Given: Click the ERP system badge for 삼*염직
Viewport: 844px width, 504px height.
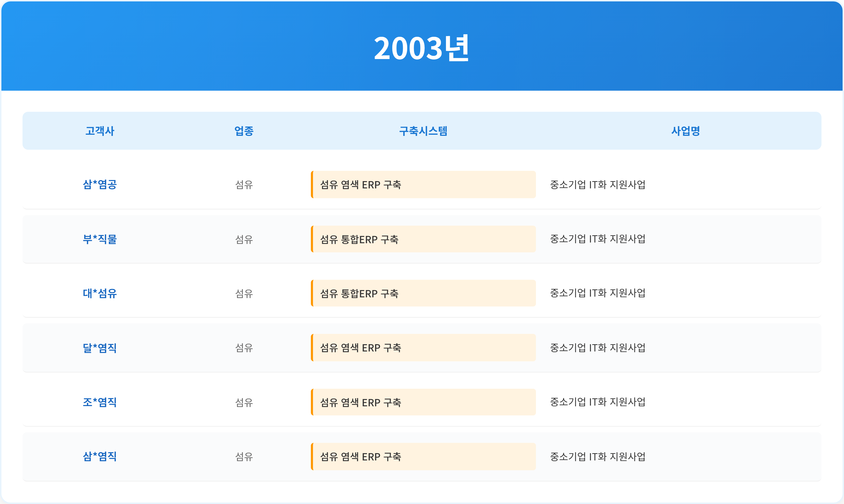Looking at the screenshot, I should tap(423, 456).
